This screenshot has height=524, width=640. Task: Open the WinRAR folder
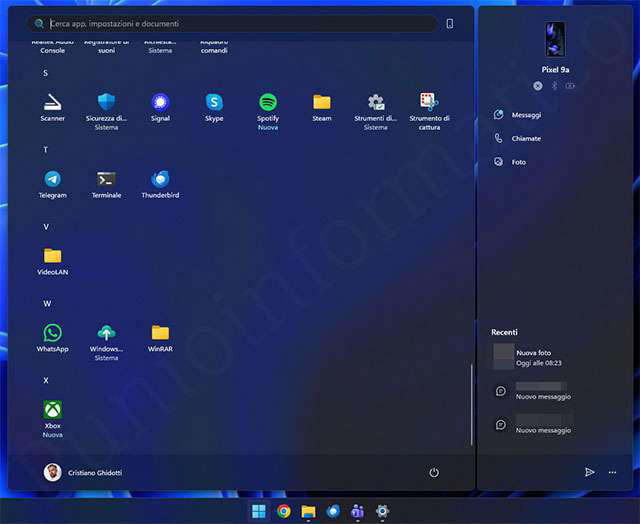160,338
